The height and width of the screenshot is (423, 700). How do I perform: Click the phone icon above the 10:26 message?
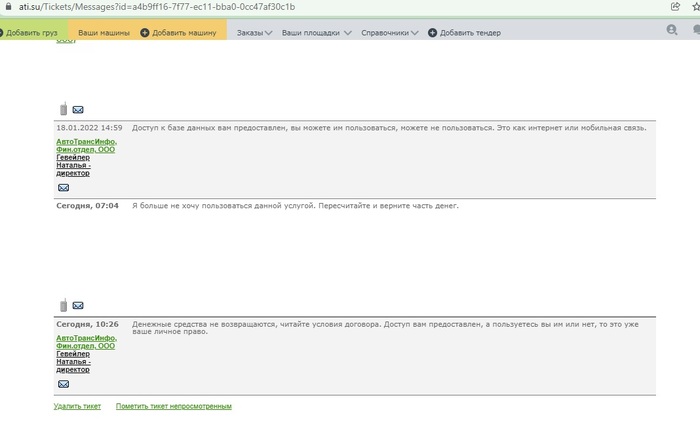point(63,305)
